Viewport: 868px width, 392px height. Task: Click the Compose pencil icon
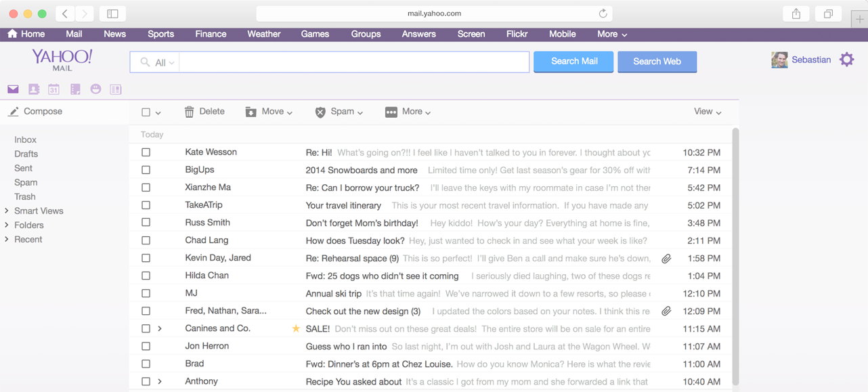click(x=14, y=112)
